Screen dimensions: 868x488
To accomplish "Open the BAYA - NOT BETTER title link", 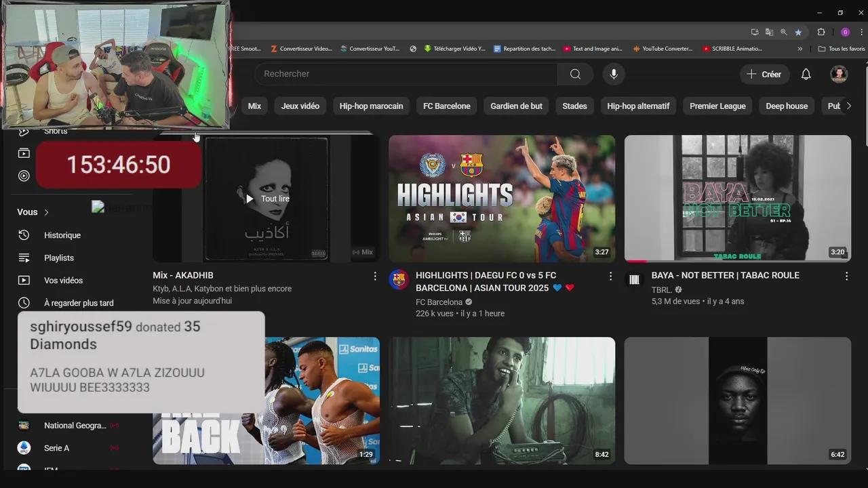I will click(726, 275).
